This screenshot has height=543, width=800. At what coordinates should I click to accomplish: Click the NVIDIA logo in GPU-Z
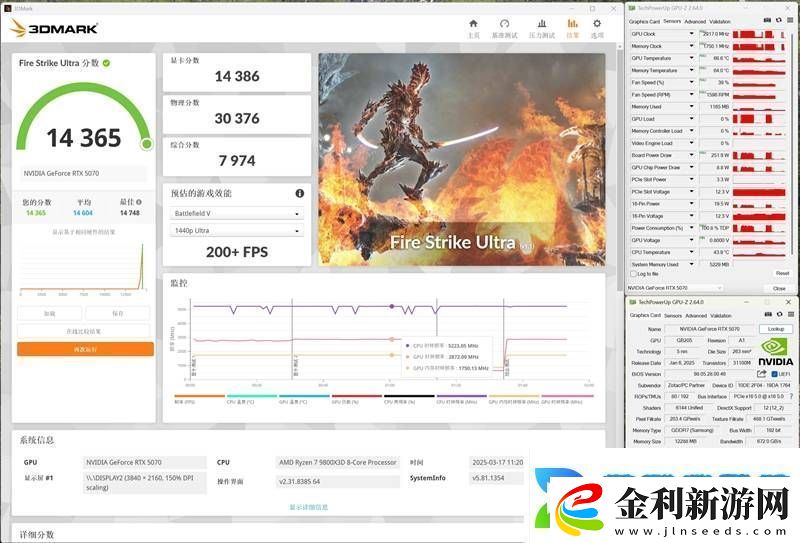click(x=775, y=352)
